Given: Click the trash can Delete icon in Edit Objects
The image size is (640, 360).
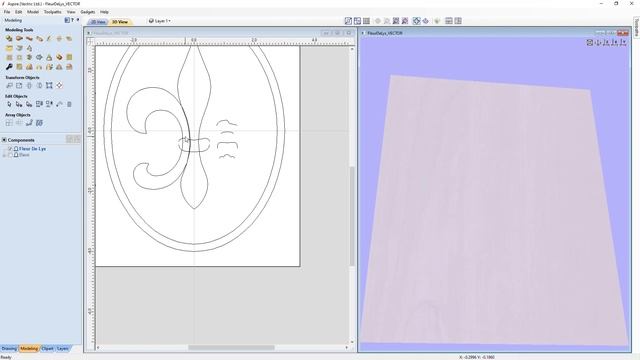Looking at the screenshot, I should [69, 104].
